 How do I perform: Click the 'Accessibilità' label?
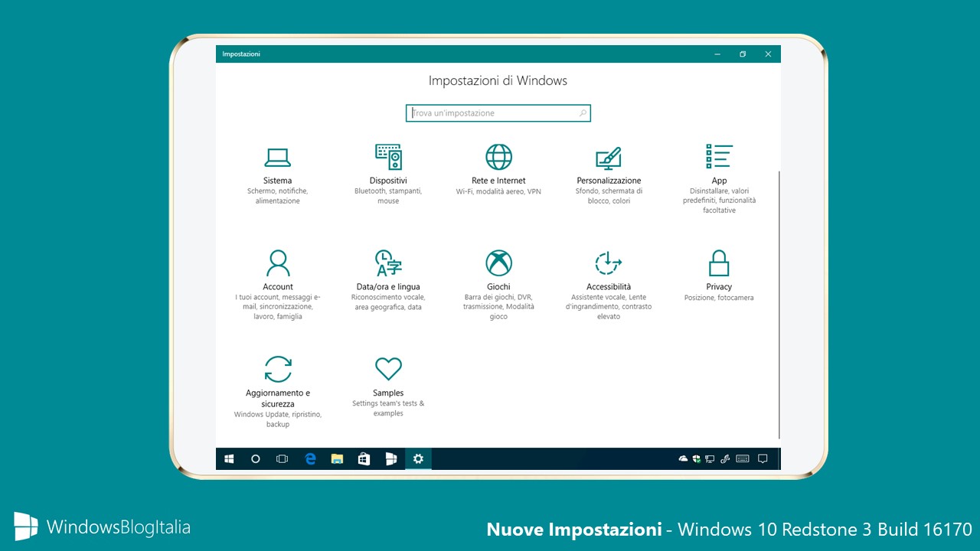point(609,287)
